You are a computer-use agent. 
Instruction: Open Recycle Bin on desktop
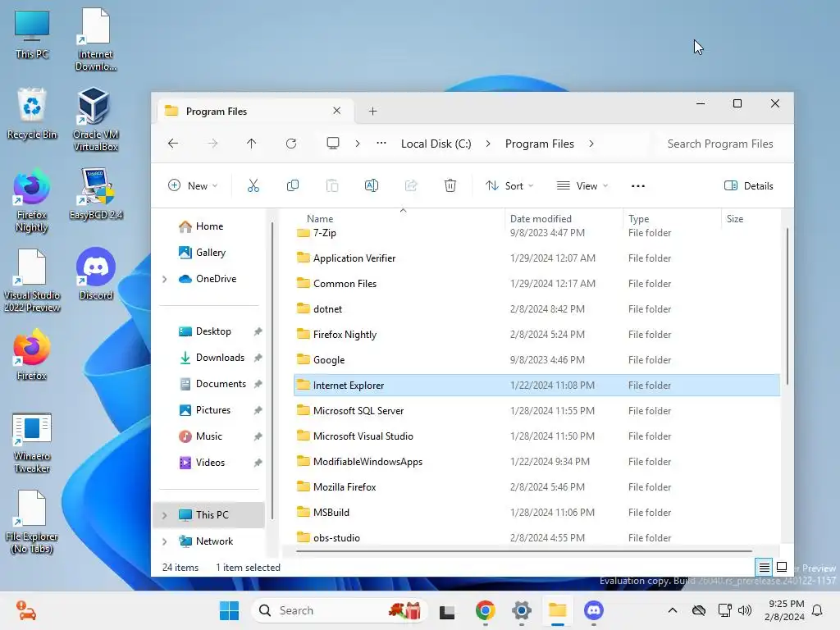[x=32, y=113]
